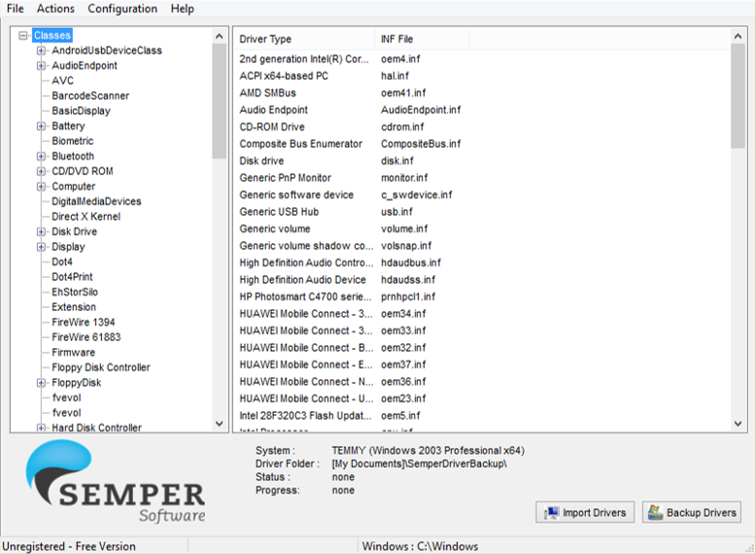Select AVC in the class tree
The image size is (756, 554).
tap(63, 81)
